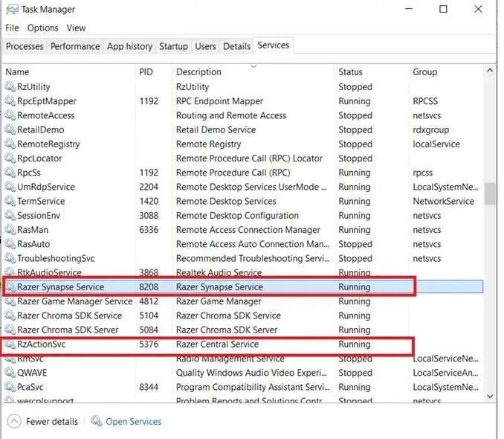Select the gear icon beside RtkAudioService
The height and width of the screenshot is (439, 504).
[10, 273]
